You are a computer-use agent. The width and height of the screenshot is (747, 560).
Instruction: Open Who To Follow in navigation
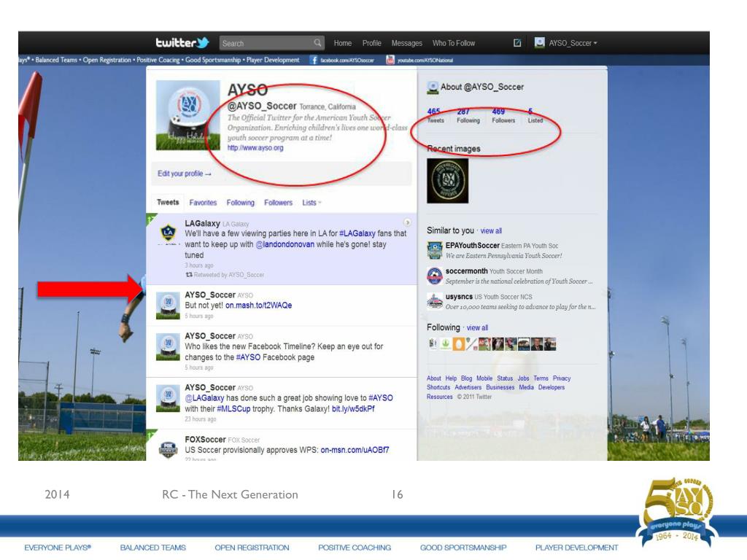click(454, 43)
